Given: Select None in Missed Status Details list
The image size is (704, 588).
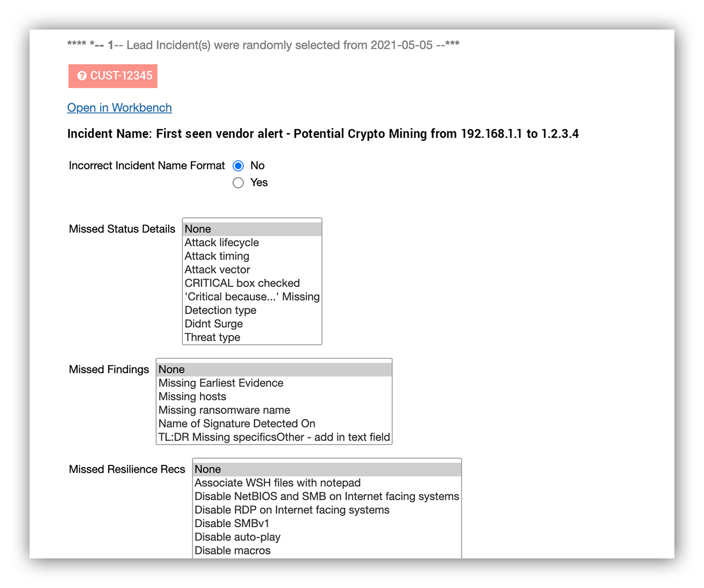Looking at the screenshot, I should click(x=252, y=229).
